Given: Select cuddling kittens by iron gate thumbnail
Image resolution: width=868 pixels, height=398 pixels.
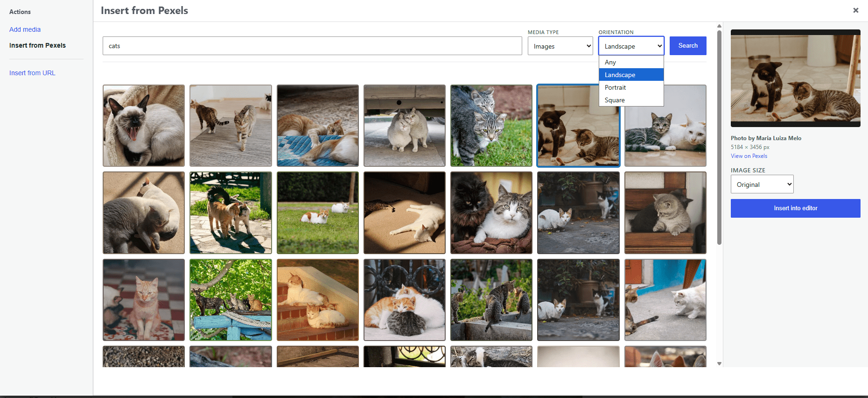Looking at the screenshot, I should coord(405,300).
